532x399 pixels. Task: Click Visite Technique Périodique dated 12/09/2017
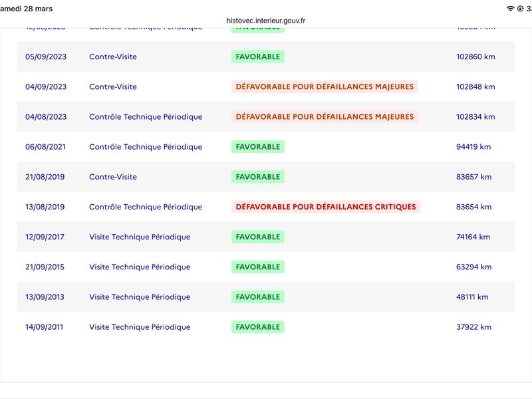click(140, 237)
